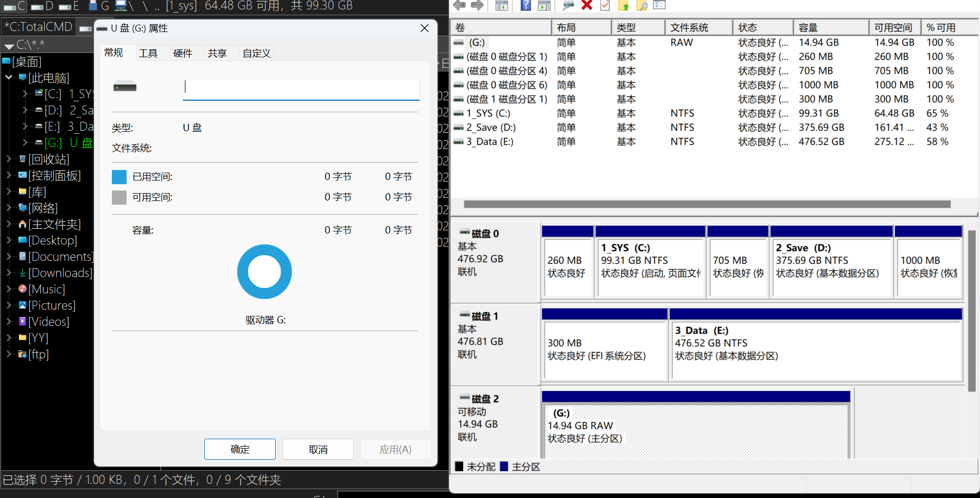
Task: Select the [Pictures] folder in tree
Action: [x=52, y=305]
